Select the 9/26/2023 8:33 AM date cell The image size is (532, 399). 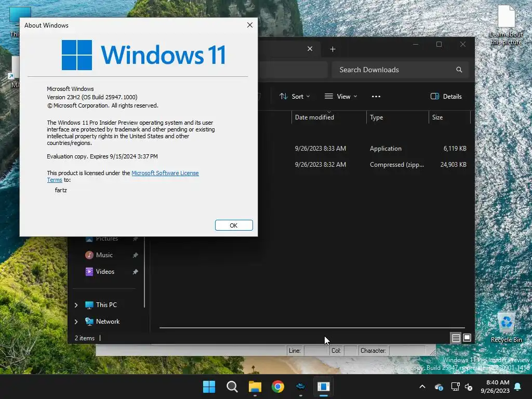[x=320, y=149]
